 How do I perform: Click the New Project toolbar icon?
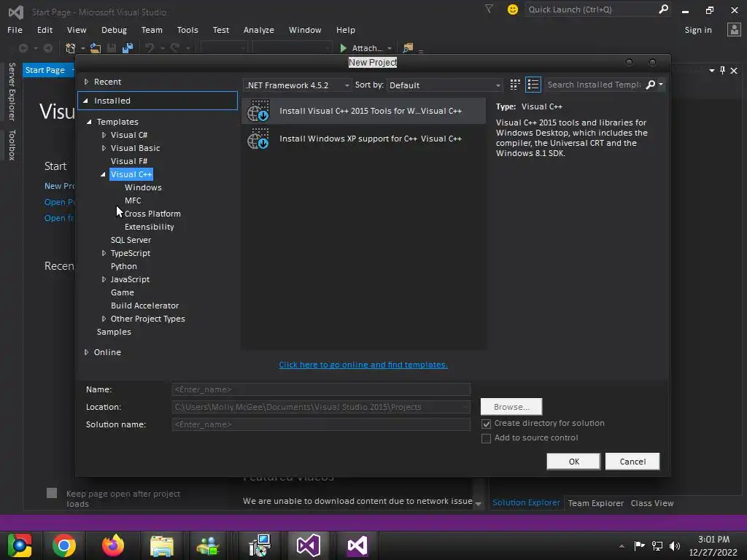[71, 47]
